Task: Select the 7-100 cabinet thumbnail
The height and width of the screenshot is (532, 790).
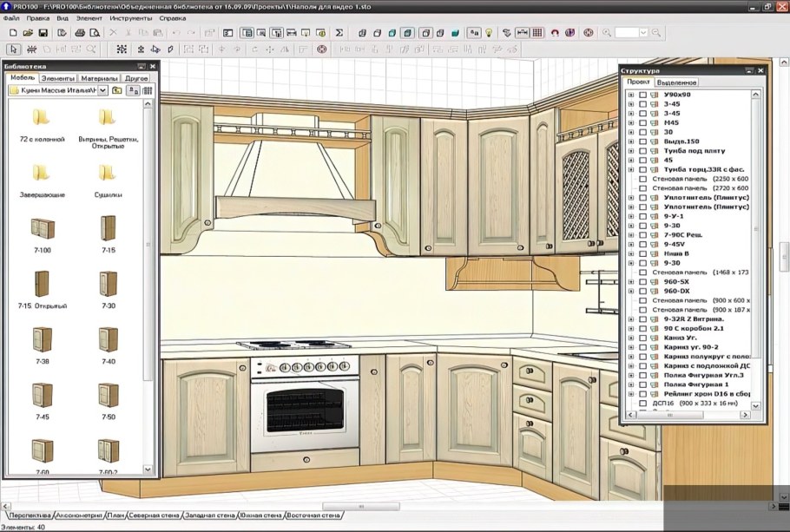Action: click(42, 229)
